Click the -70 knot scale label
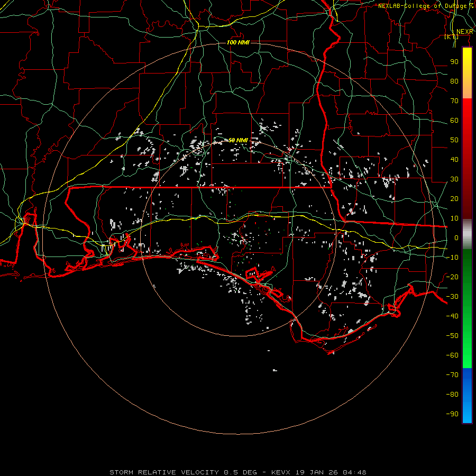The image size is (476, 476). (x=452, y=375)
